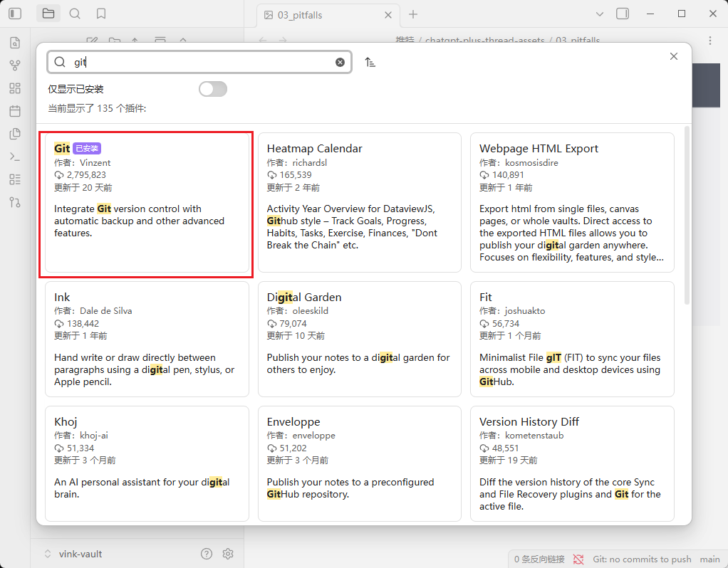Screen dimensions: 728x568
Task: Open the Fit plugin card
Action: 572,340
